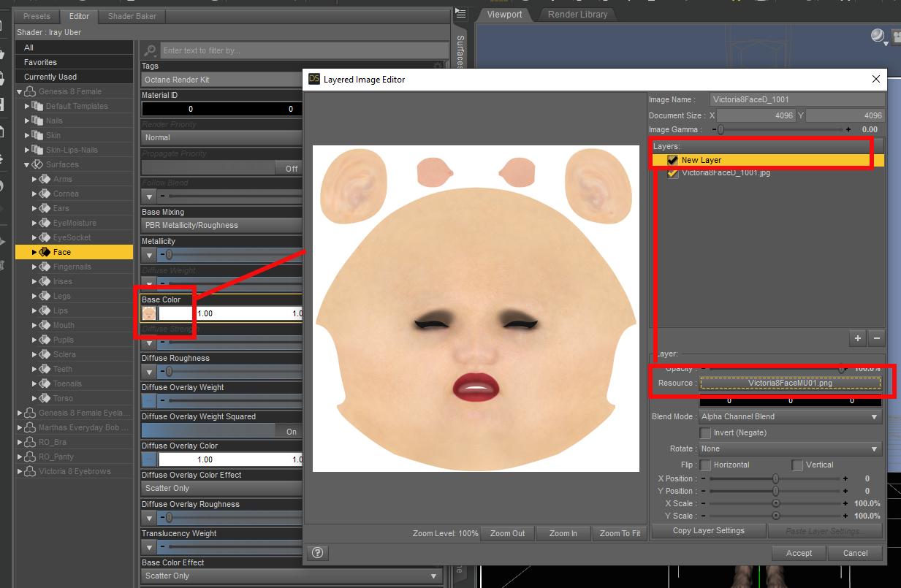The image size is (901, 588).
Task: Open the Base Color image thumbnail
Action: click(149, 313)
